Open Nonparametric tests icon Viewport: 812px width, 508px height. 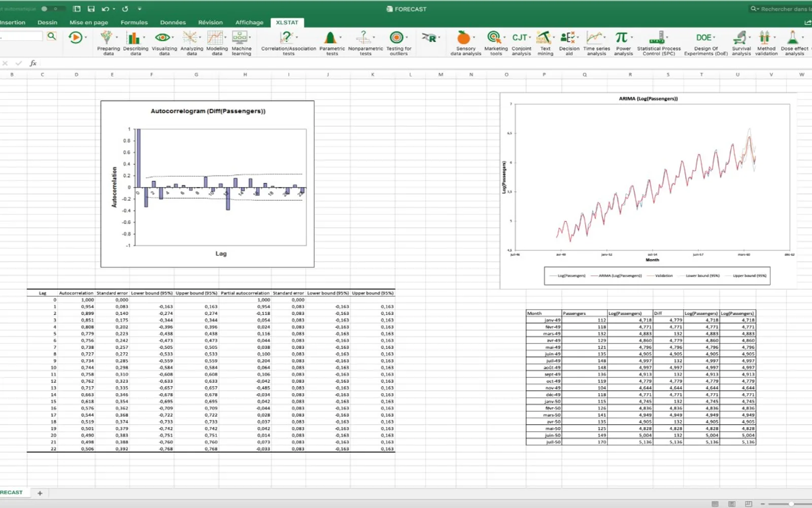(x=363, y=38)
